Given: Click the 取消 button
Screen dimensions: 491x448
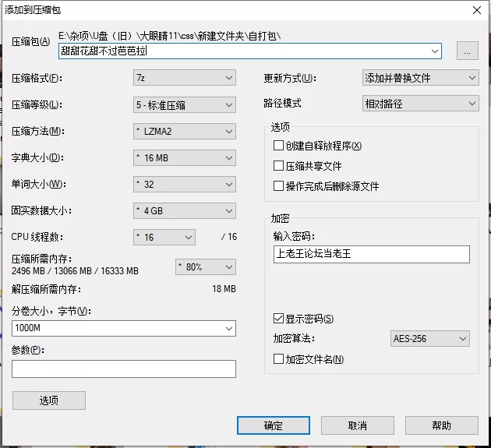Looking at the screenshot, I should [357, 425].
